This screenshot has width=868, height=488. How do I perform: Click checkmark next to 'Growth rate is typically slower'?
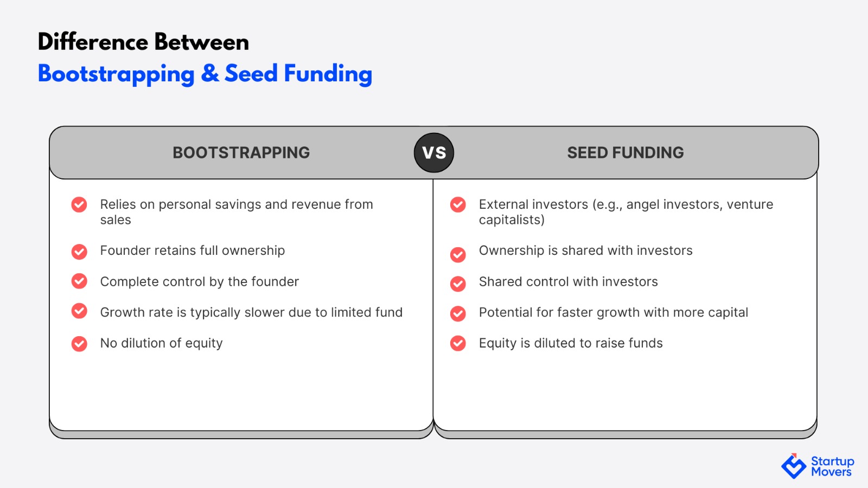coord(79,311)
